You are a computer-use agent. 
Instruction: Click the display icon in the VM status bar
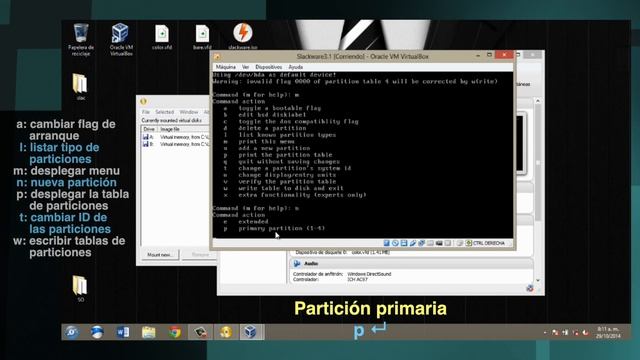448,243
